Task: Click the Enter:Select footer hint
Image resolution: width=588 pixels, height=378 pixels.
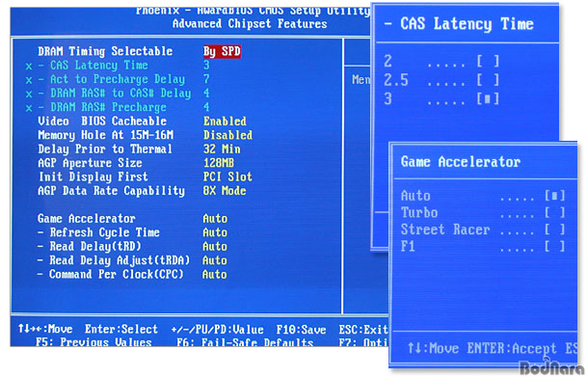Action: pos(121,329)
